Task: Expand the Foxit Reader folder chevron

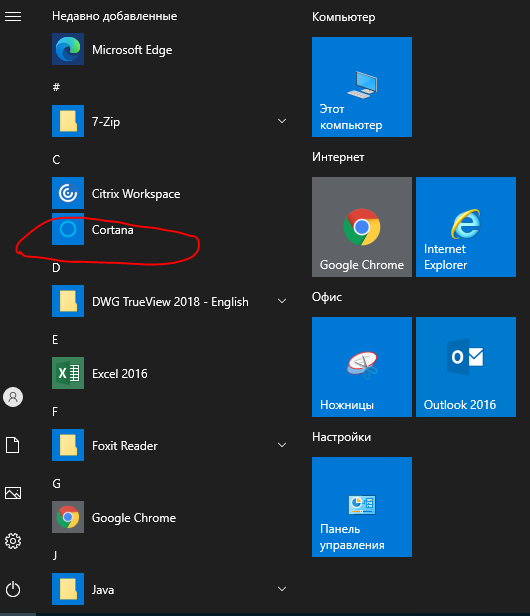Action: [x=282, y=445]
